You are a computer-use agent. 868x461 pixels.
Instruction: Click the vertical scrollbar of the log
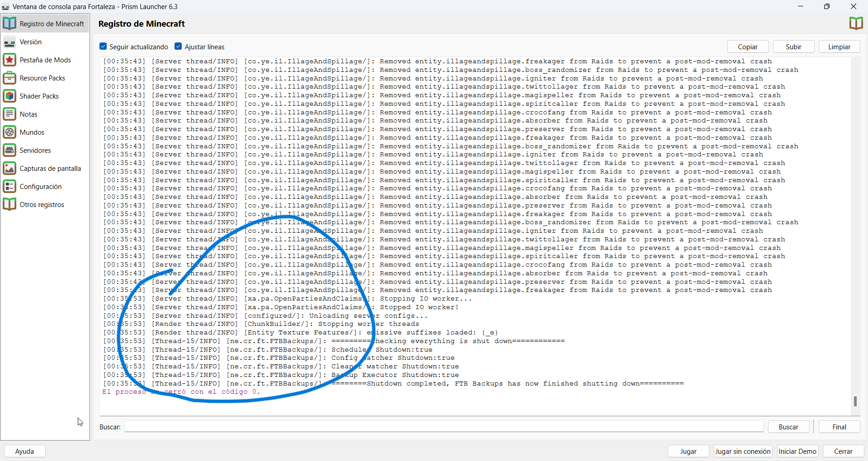[x=855, y=401]
